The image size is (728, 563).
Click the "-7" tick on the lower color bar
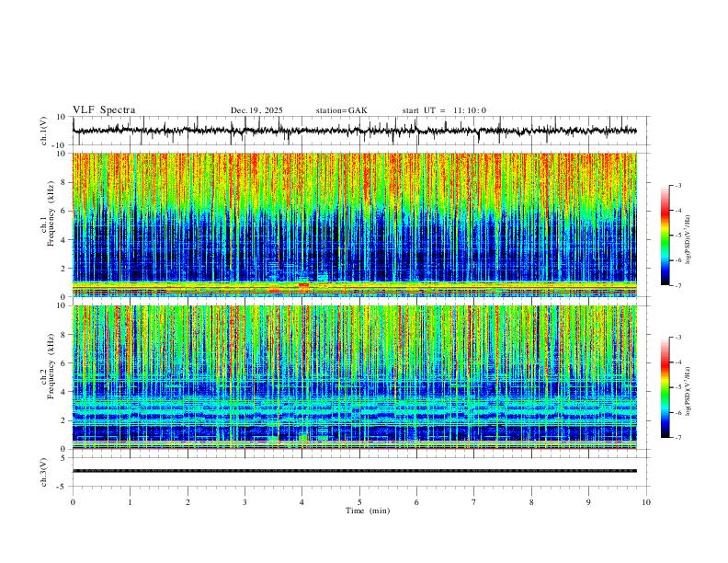pos(677,437)
